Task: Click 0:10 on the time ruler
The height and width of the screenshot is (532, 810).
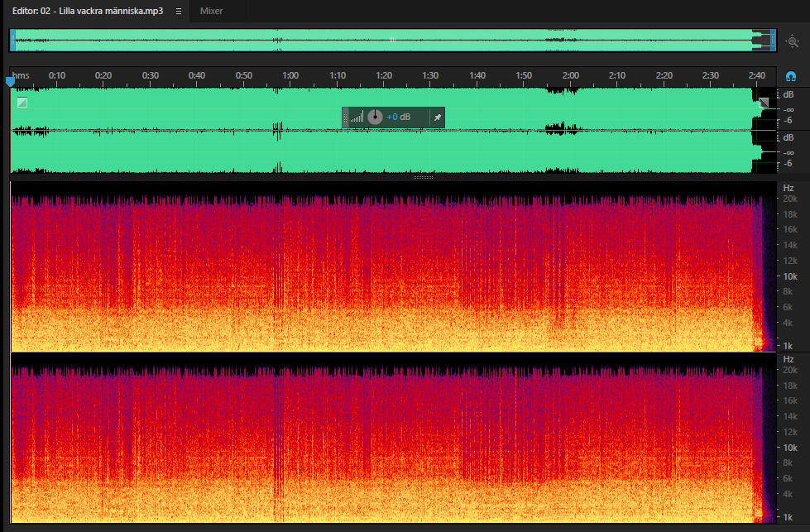Action: [57, 75]
